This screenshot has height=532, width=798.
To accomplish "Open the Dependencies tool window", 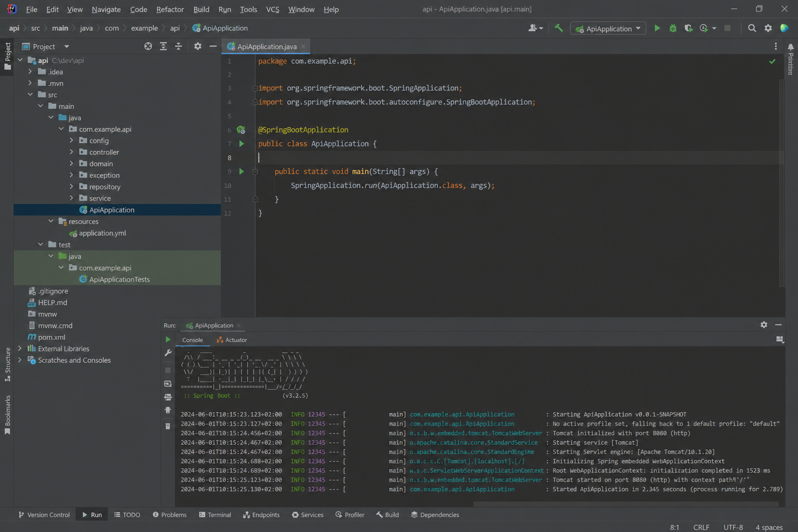I will 435,515.
